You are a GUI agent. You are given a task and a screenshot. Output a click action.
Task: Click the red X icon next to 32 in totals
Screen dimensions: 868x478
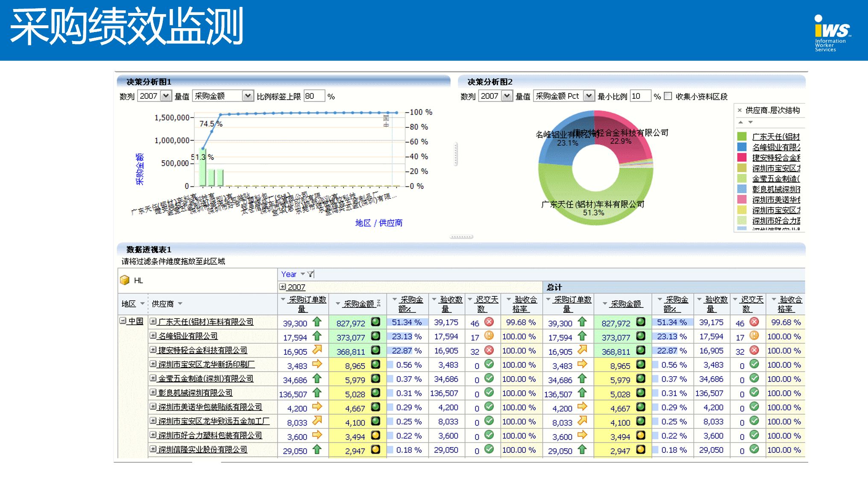point(754,350)
